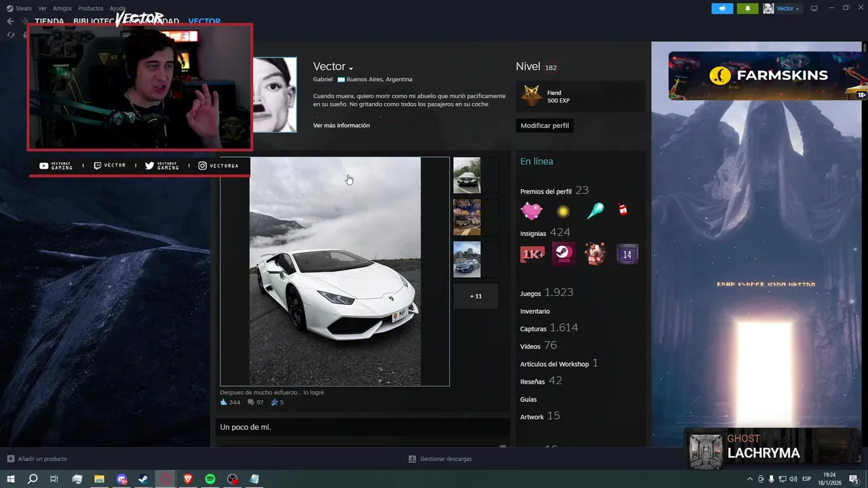Click the stream overlay Twitch Vector label
The width and height of the screenshot is (868, 488).
109,165
